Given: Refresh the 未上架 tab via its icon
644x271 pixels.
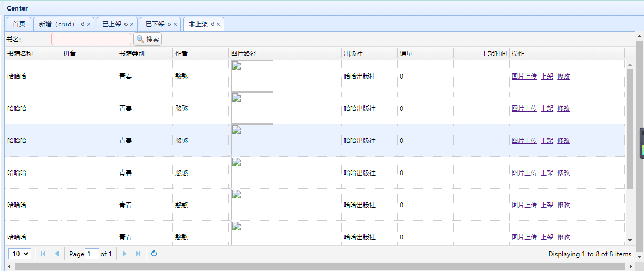Looking at the screenshot, I should click(213, 24).
